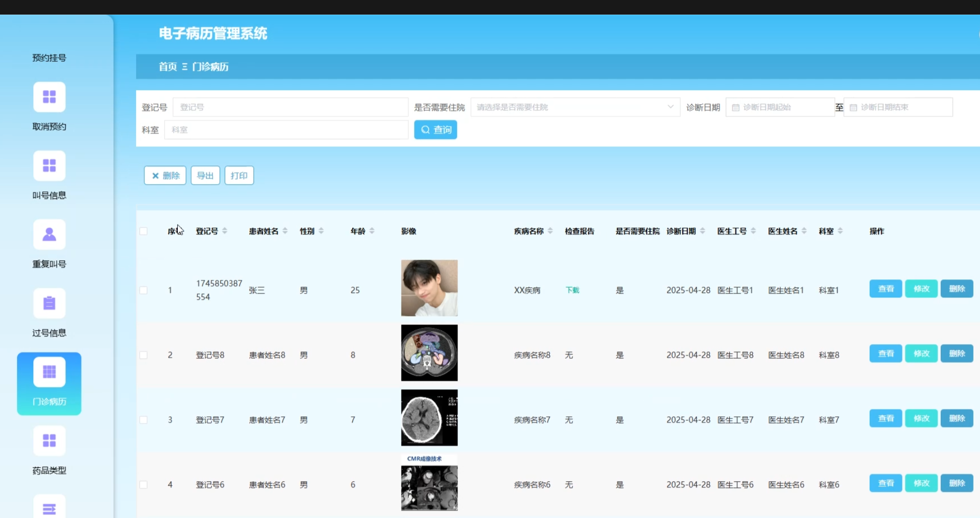Sort by 年龄 column arrows
The width and height of the screenshot is (980, 518).
[x=372, y=231]
